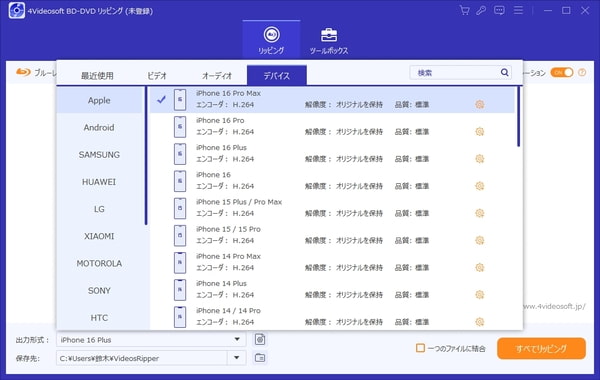The height and width of the screenshot is (380, 600).
Task: Select iPhone 16 Pro Max profile
Action: point(332,99)
